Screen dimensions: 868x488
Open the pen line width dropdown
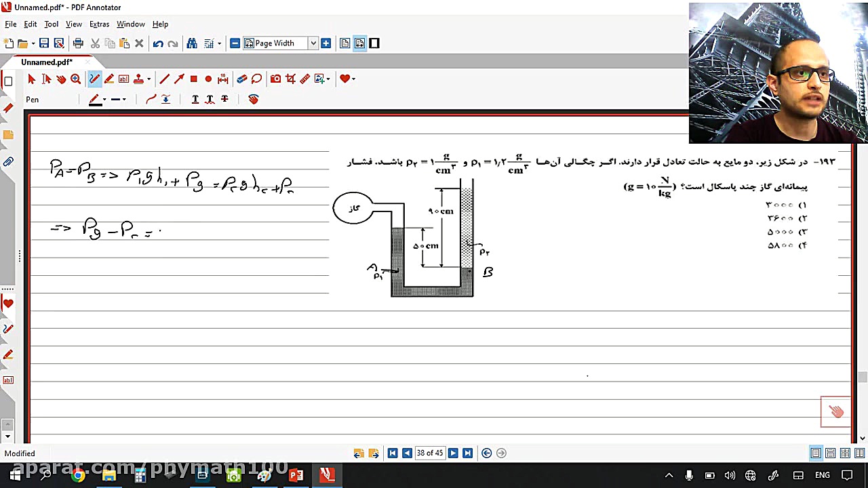[x=124, y=100]
